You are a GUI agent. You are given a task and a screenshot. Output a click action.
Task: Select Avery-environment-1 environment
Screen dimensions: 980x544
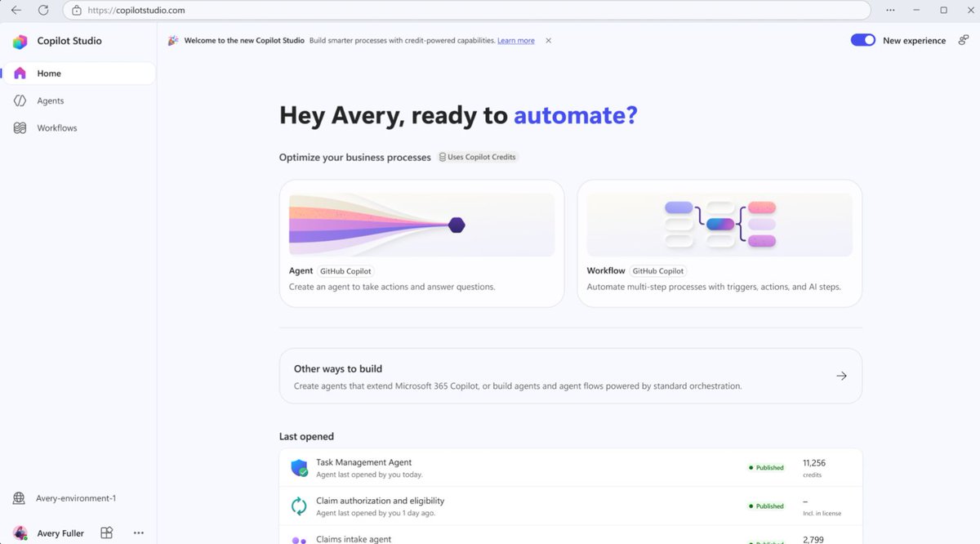point(76,498)
